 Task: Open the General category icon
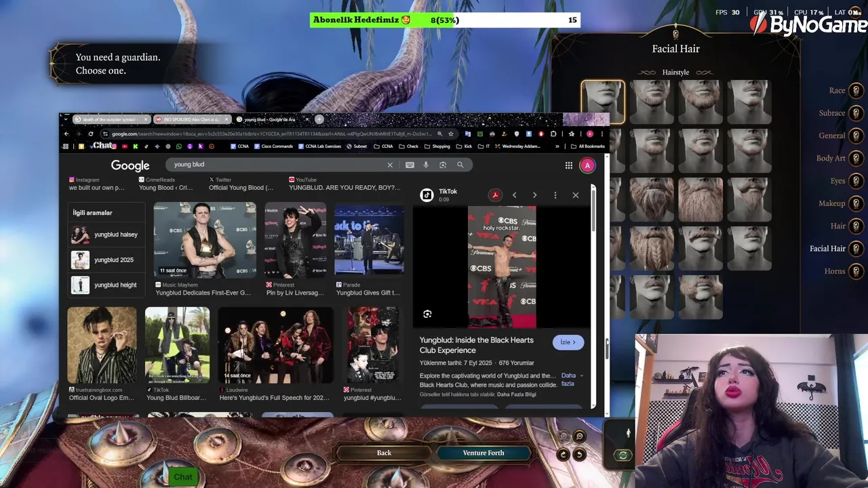[856, 136]
